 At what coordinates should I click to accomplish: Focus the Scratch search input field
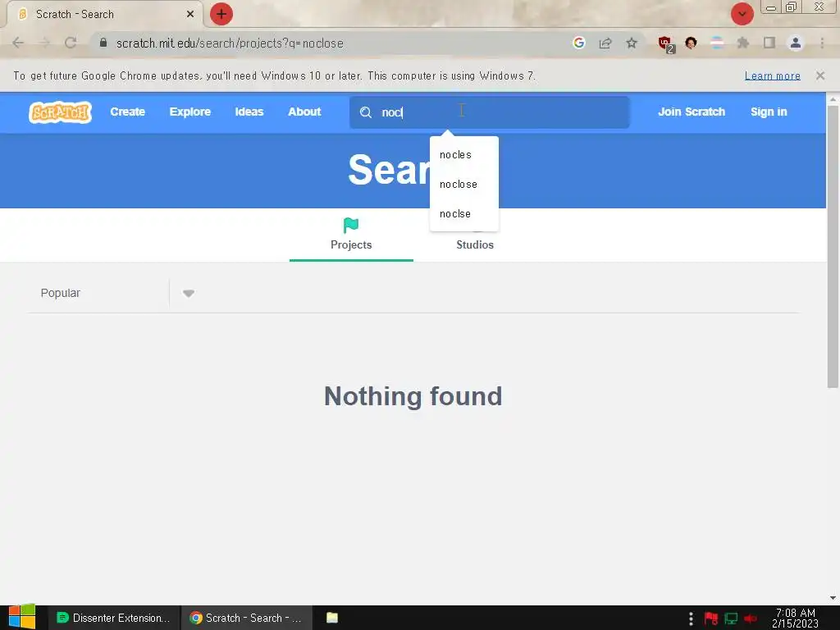[x=489, y=112]
